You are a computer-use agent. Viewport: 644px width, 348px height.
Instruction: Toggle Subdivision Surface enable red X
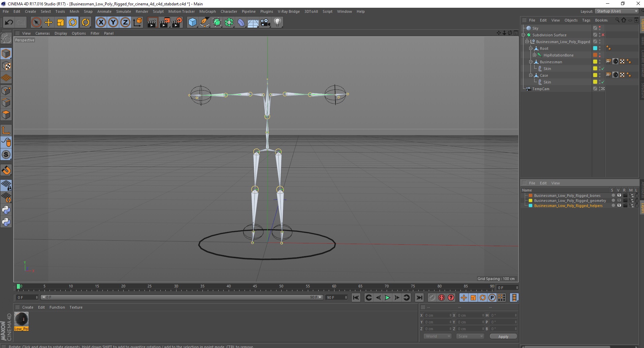[x=603, y=35]
